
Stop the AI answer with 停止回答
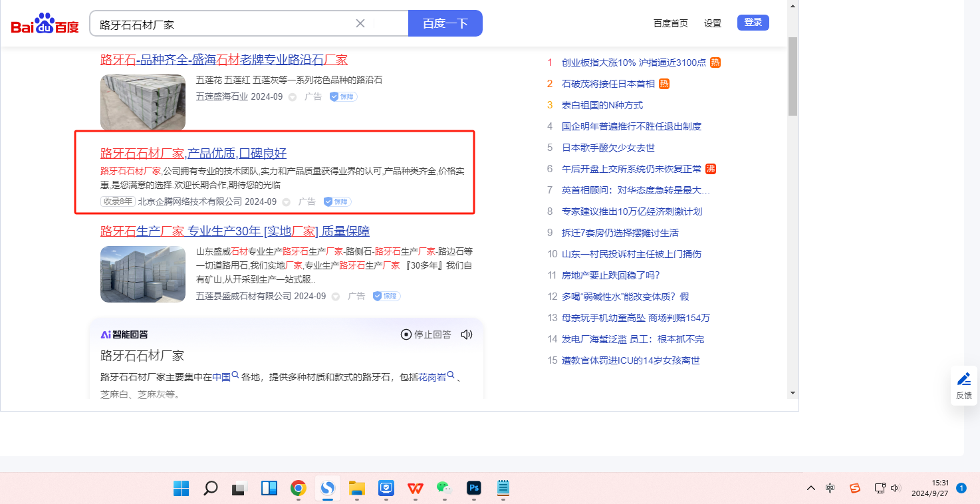click(x=426, y=334)
